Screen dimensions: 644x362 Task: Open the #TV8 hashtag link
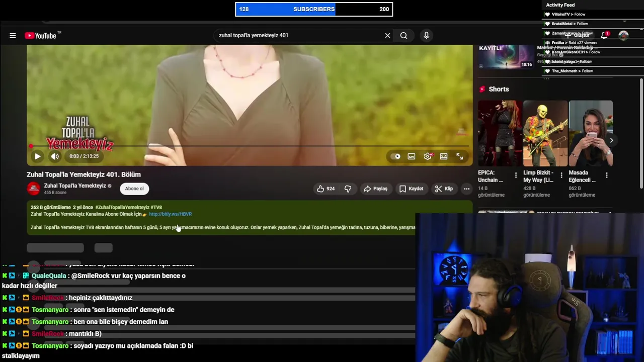156,207
